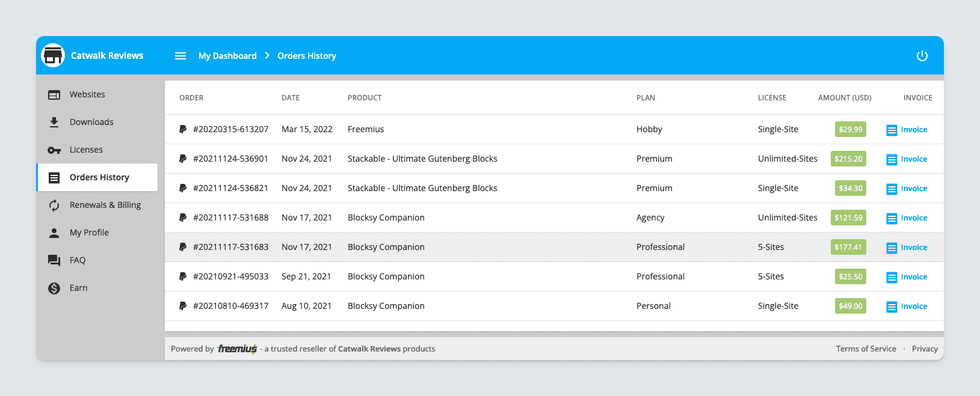Open the Websites menu item
The image size is (980, 396).
tap(97, 94)
